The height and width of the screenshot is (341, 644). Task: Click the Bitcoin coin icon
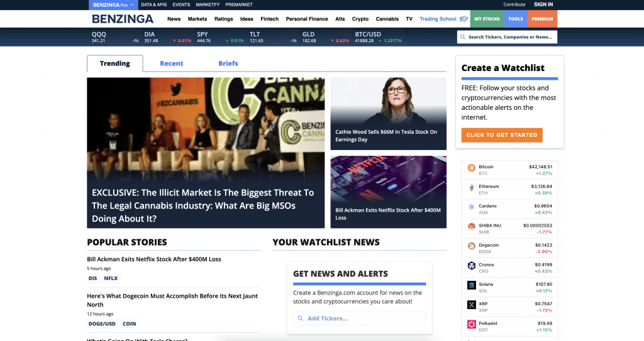tap(472, 168)
